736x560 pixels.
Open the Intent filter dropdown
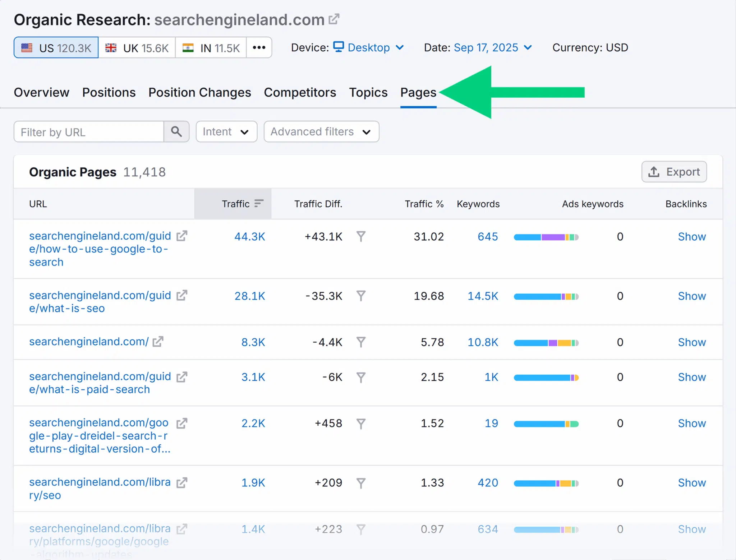[226, 131]
